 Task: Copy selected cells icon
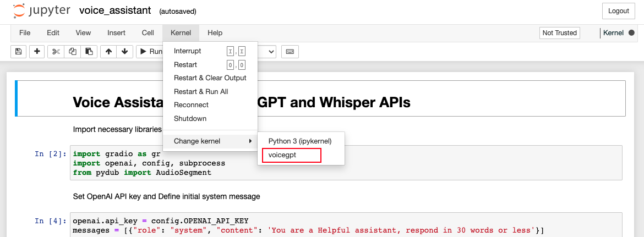pyautogui.click(x=73, y=51)
